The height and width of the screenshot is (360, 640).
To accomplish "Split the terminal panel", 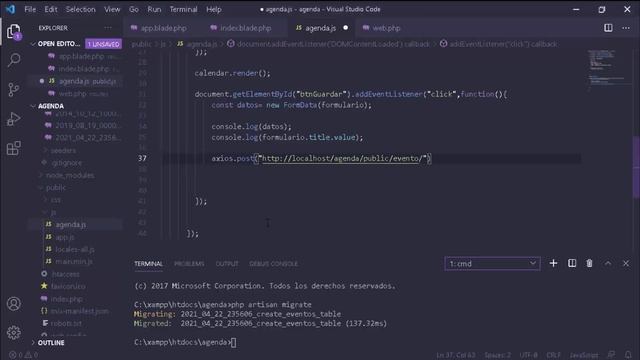I will (x=572, y=263).
